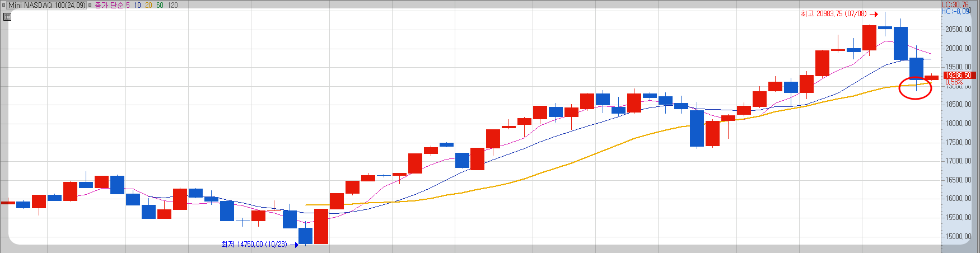The height and width of the screenshot is (253, 980).
Task: Click the 16500,00 price axis label
Action: pyautogui.click(x=959, y=180)
